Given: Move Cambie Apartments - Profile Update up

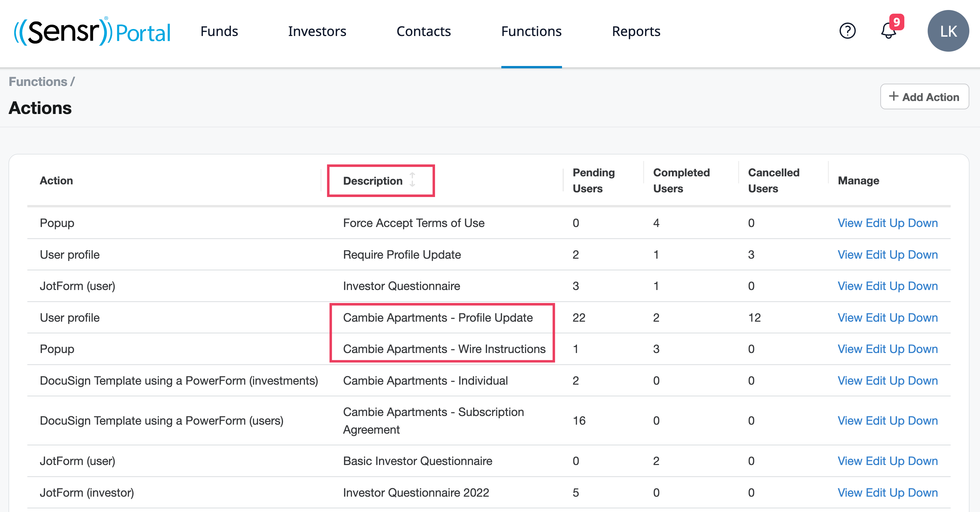Looking at the screenshot, I should click(x=897, y=318).
